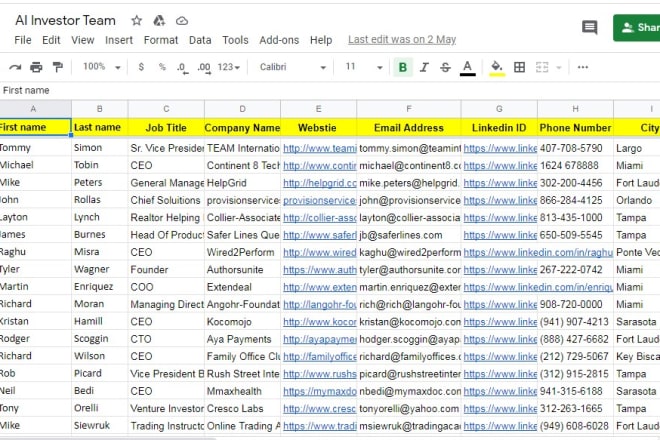The image size is (660, 440).
Task: Select the cell with jb@saferlines.com
Action: (409, 235)
